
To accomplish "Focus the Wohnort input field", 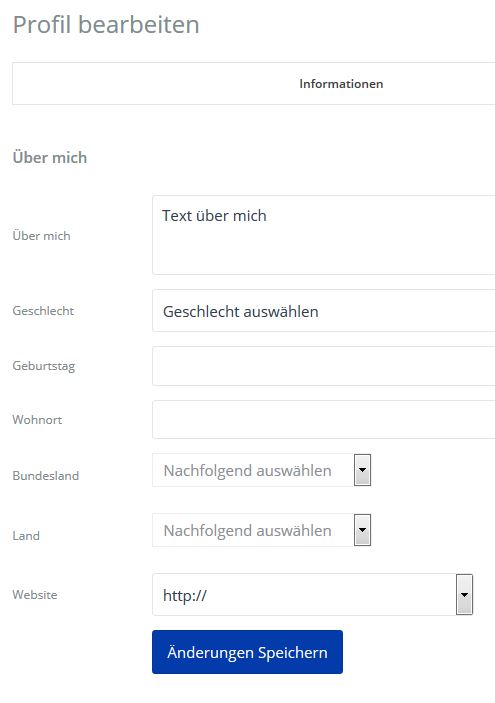I will (x=324, y=420).
